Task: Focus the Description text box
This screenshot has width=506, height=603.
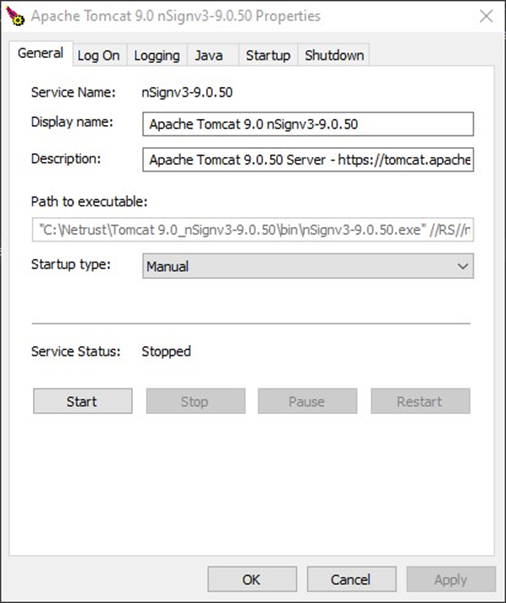Action: pyautogui.click(x=308, y=160)
